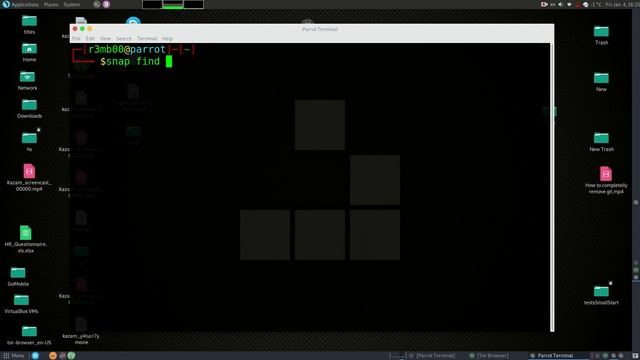This screenshot has width=640, height=360.
Task: Open the System menu in top panel
Action: pyautogui.click(x=72, y=4)
